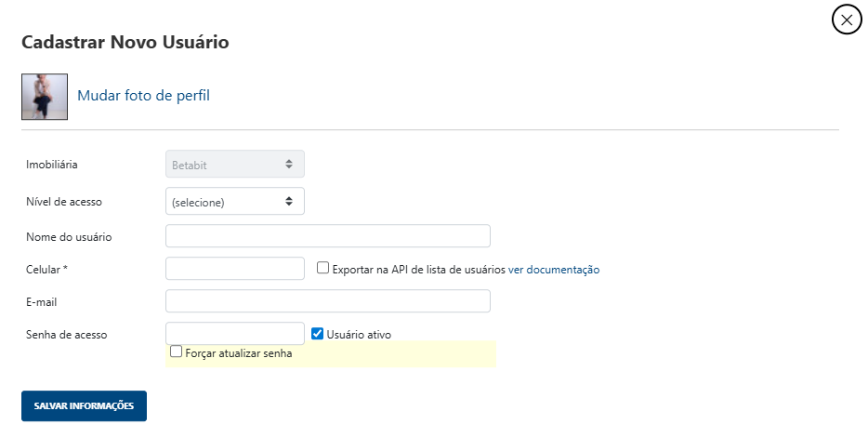Focus the Nome do usuário field

(x=327, y=236)
